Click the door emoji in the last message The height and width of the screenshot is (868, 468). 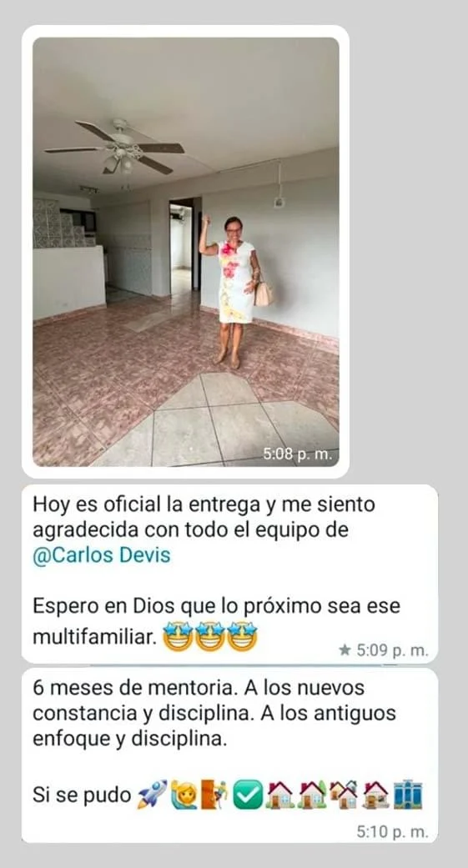215,795
